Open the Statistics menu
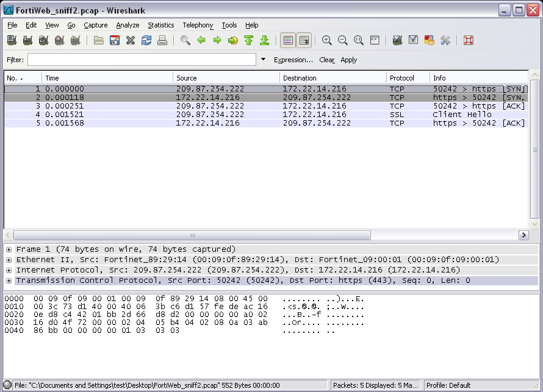The width and height of the screenshot is (543, 392). [x=160, y=25]
